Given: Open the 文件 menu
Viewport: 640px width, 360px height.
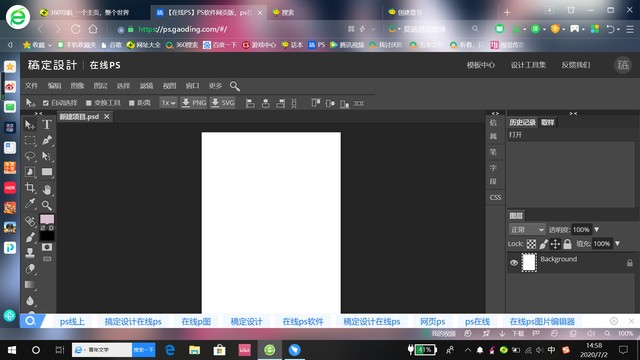Looking at the screenshot, I should pyautogui.click(x=31, y=86).
